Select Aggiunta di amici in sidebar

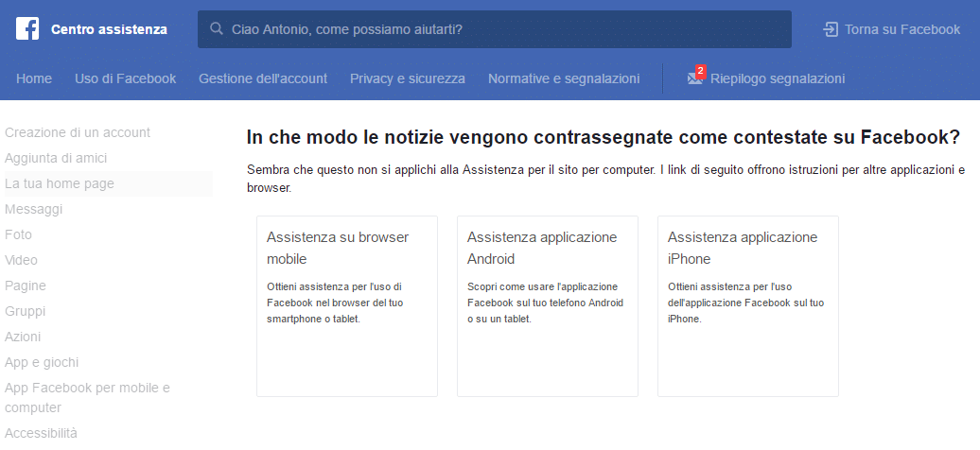[x=56, y=158]
